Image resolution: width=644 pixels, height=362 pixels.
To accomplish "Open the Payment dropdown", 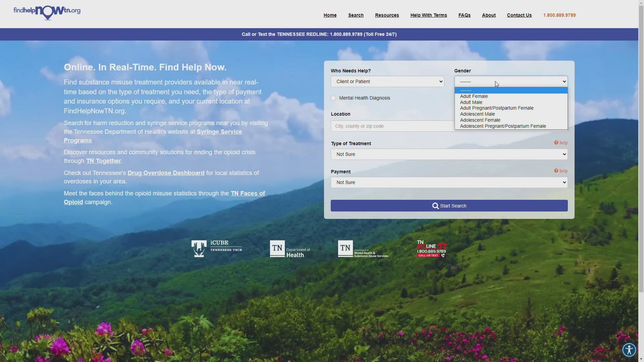I will pos(449,182).
